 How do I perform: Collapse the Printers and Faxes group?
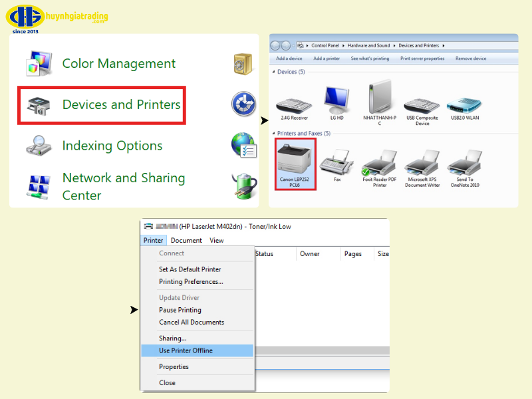275,134
